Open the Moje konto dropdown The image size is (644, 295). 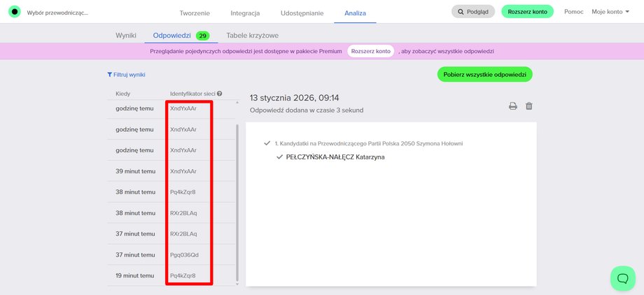[610, 12]
